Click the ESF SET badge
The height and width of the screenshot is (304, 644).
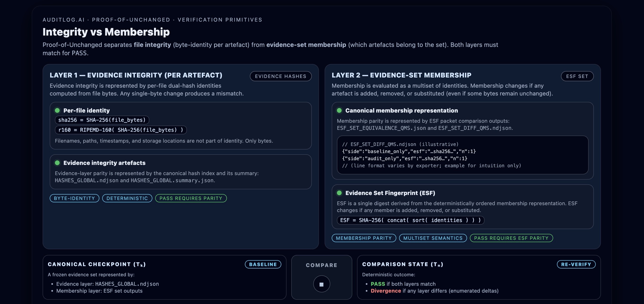click(x=577, y=76)
